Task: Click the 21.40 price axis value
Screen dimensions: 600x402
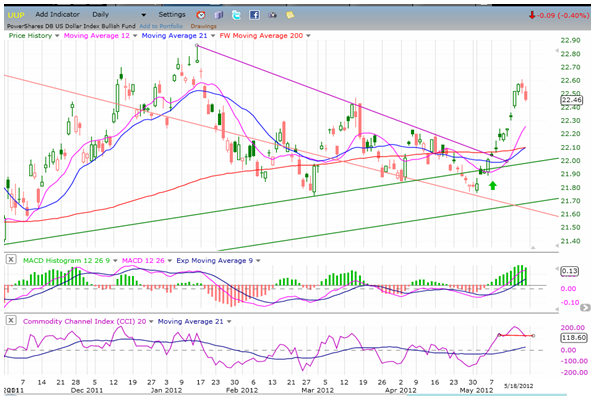Action: click(571, 241)
